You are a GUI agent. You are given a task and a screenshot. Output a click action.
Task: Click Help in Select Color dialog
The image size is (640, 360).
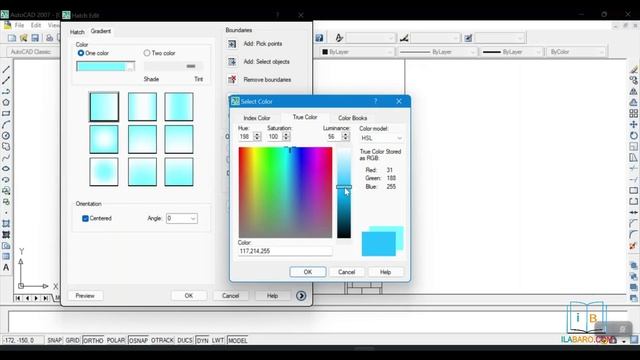coord(385,272)
